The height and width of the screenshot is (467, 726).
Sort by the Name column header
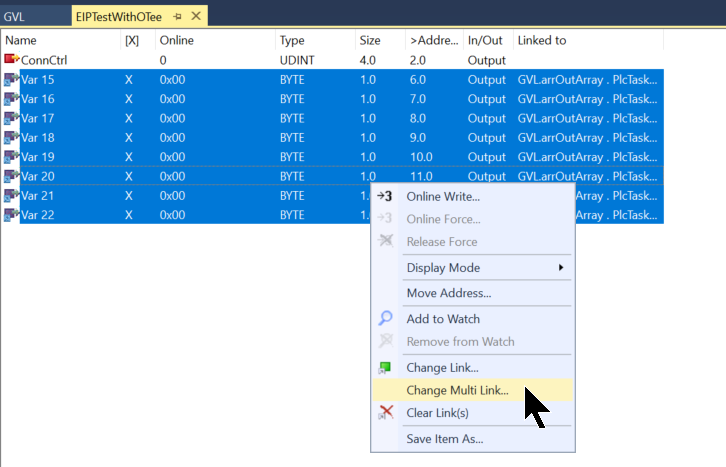point(21,40)
